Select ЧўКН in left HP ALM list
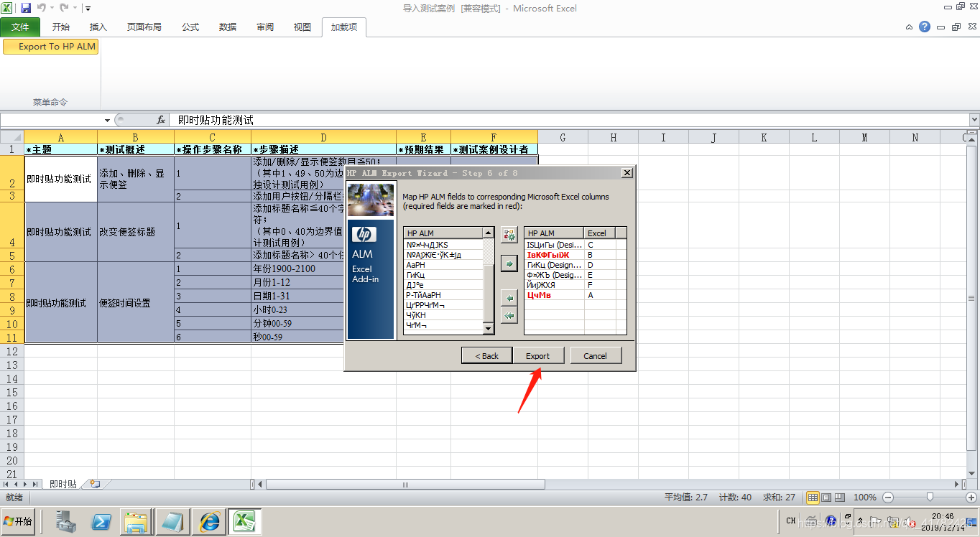Screen dimensions: 980x537 pyautogui.click(x=443, y=315)
